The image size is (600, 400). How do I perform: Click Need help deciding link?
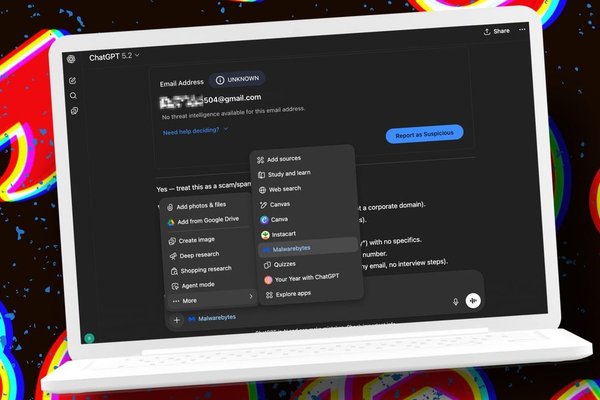pyautogui.click(x=191, y=131)
